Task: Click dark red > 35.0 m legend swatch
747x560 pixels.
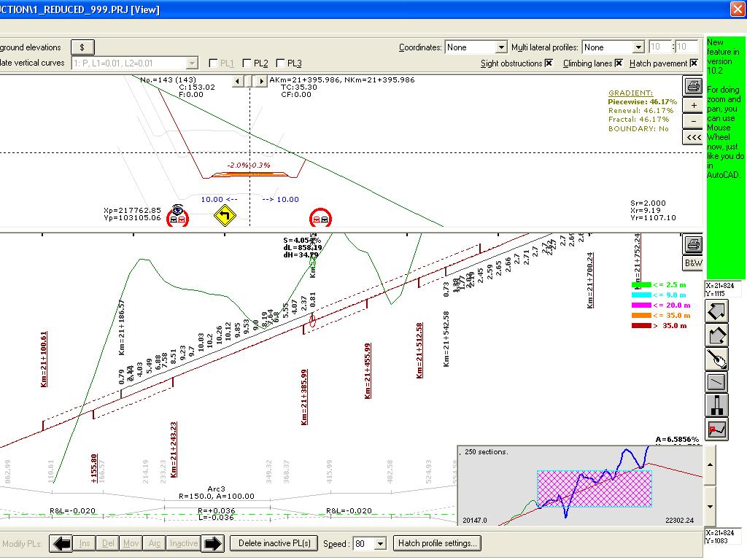Action: [x=641, y=326]
